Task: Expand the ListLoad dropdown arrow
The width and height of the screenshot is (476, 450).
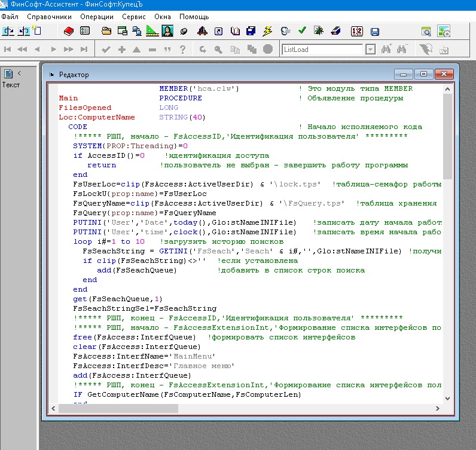Action: tap(370, 50)
